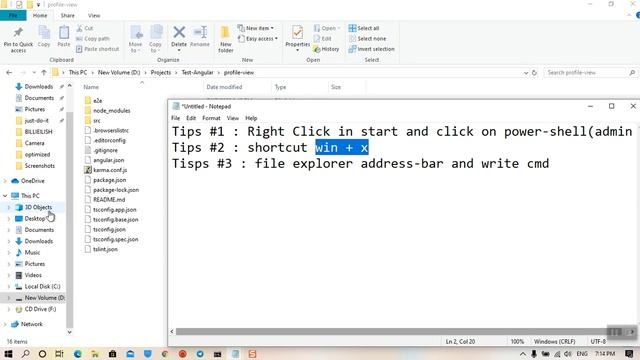Open Notepad File menu
This screenshot has height=360, width=640.
[176, 118]
